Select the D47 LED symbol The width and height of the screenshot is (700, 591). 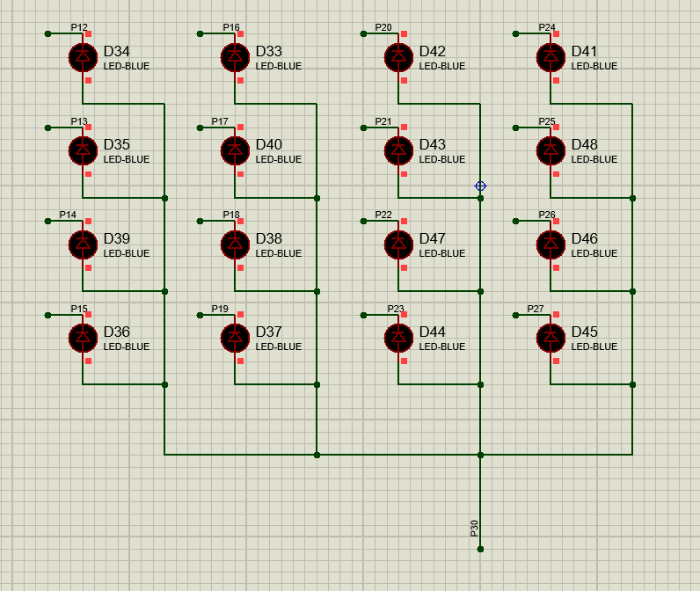click(x=398, y=244)
